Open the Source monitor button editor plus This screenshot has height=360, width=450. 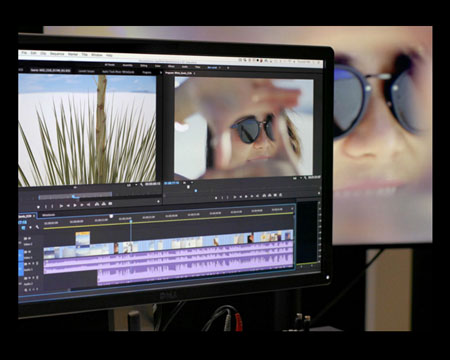coord(158,201)
